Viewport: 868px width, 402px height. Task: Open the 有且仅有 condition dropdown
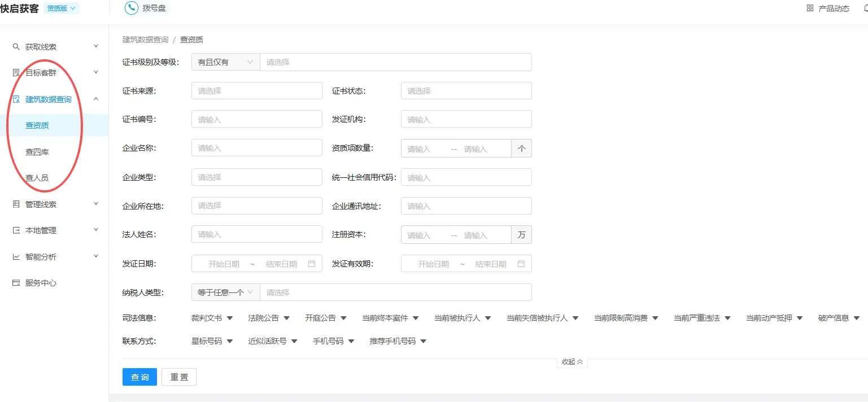(x=226, y=62)
